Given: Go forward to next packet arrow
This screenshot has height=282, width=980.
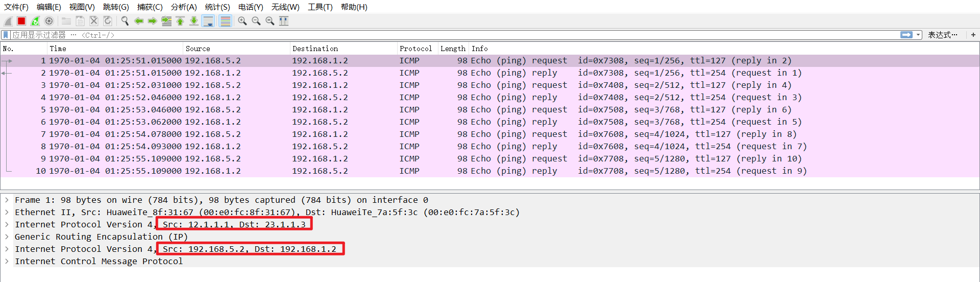Looking at the screenshot, I should click(152, 21).
